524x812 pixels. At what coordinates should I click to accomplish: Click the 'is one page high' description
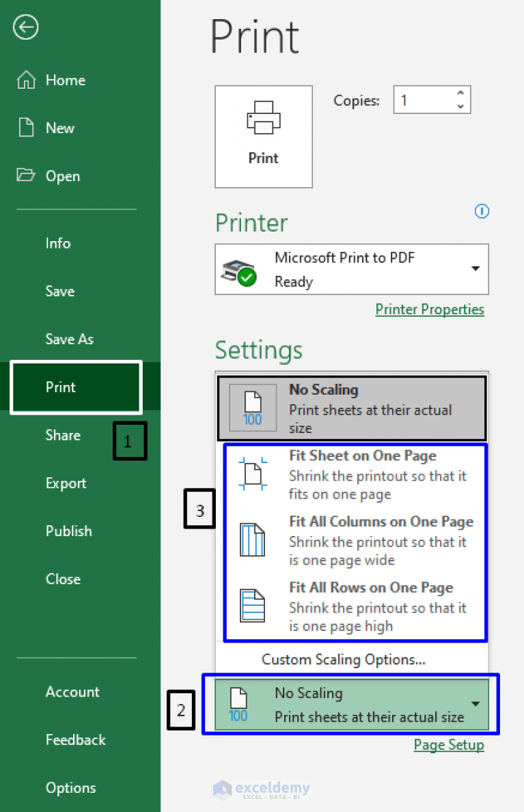tap(341, 626)
